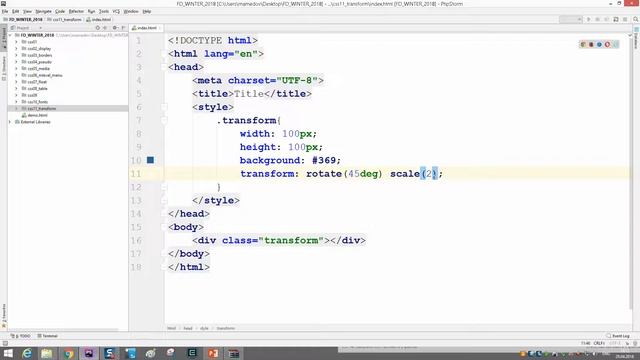The width and height of the screenshot is (640, 360).
Task: Click the scroll-from-source target icon in Project panel
Action: tap(98, 28)
